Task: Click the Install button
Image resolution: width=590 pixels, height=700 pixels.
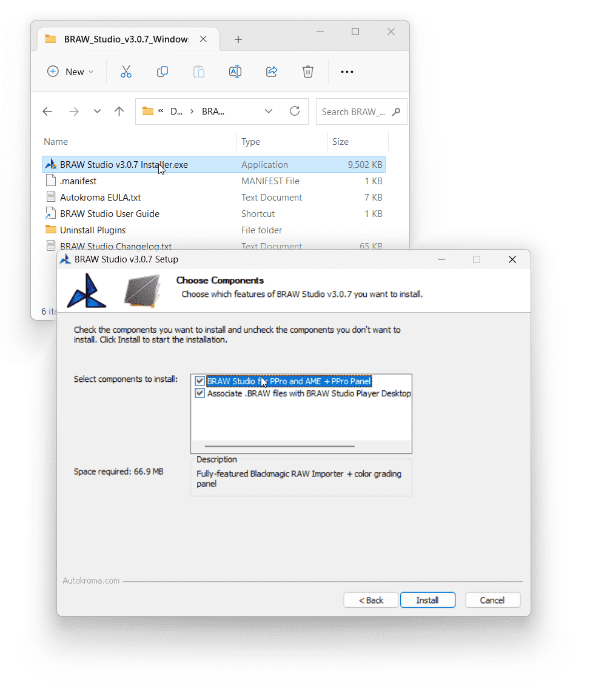Action: coord(427,600)
